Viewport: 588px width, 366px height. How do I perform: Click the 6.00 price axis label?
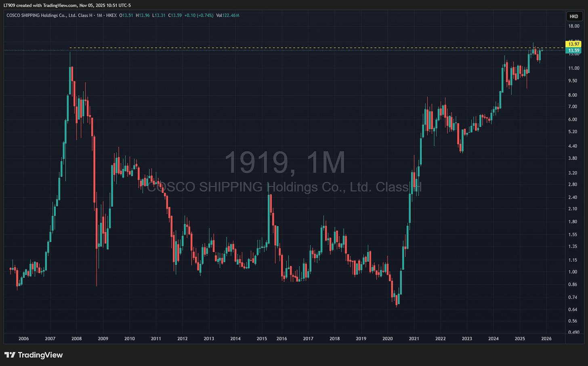(573, 119)
